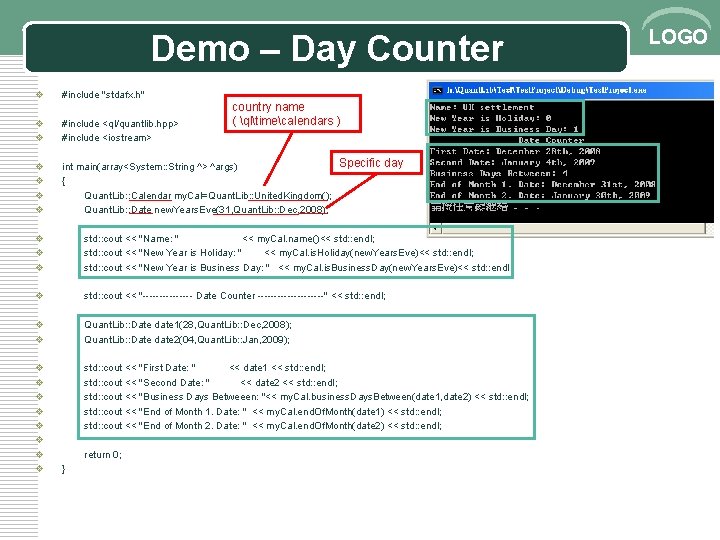Viewport: 720px width, 540px height.
Task: Click the QuantLib::Calendar myCal declaration line
Action: coord(208,196)
